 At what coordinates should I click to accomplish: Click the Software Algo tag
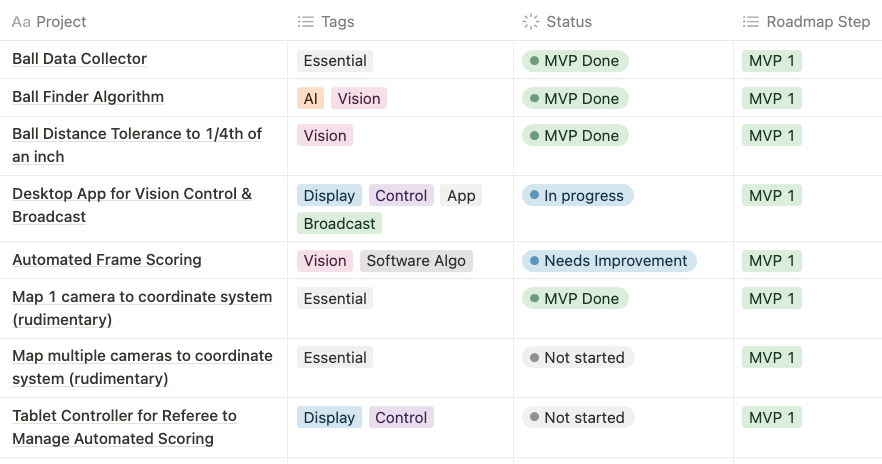416,261
